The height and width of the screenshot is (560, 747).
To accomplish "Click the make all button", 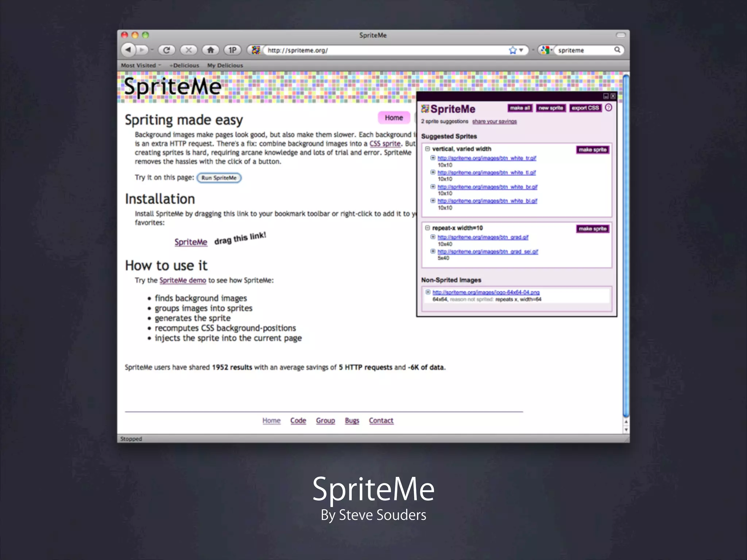I will point(520,108).
